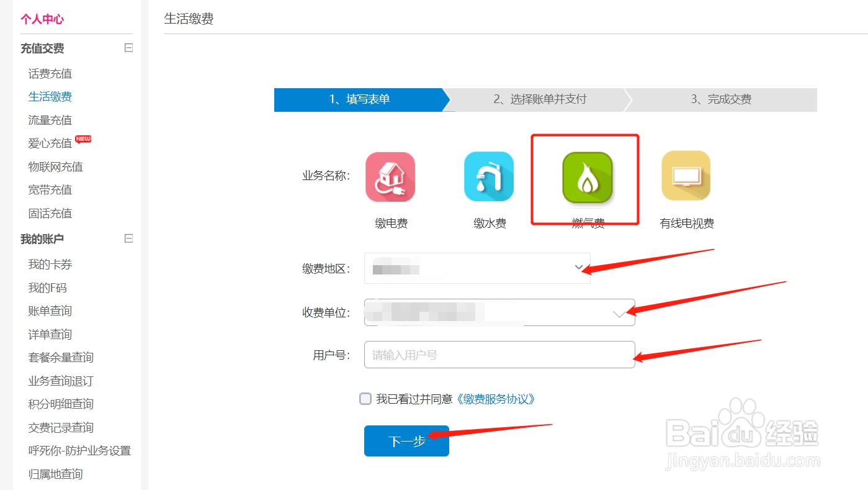Go to 宽带充值 in sidebar
Image resolution: width=868 pixels, height=490 pixels.
pyautogui.click(x=50, y=190)
